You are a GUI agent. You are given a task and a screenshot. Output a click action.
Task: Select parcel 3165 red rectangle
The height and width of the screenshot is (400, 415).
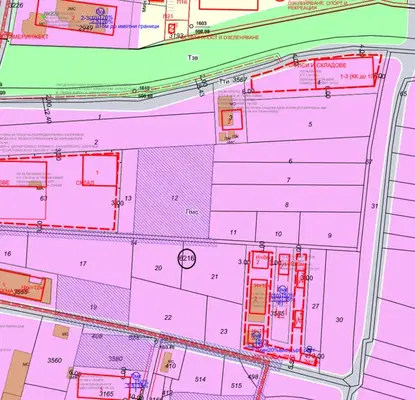(x=104, y=387)
